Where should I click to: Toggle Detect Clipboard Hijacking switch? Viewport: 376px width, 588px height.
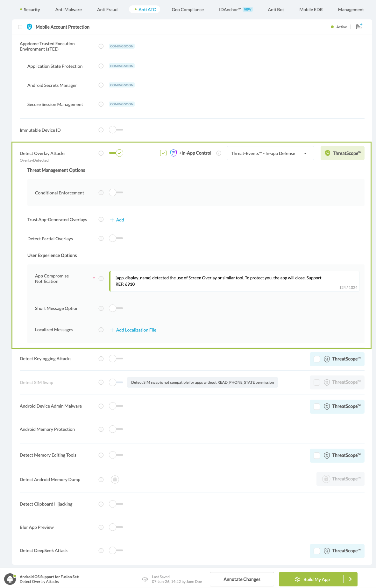[x=116, y=504]
